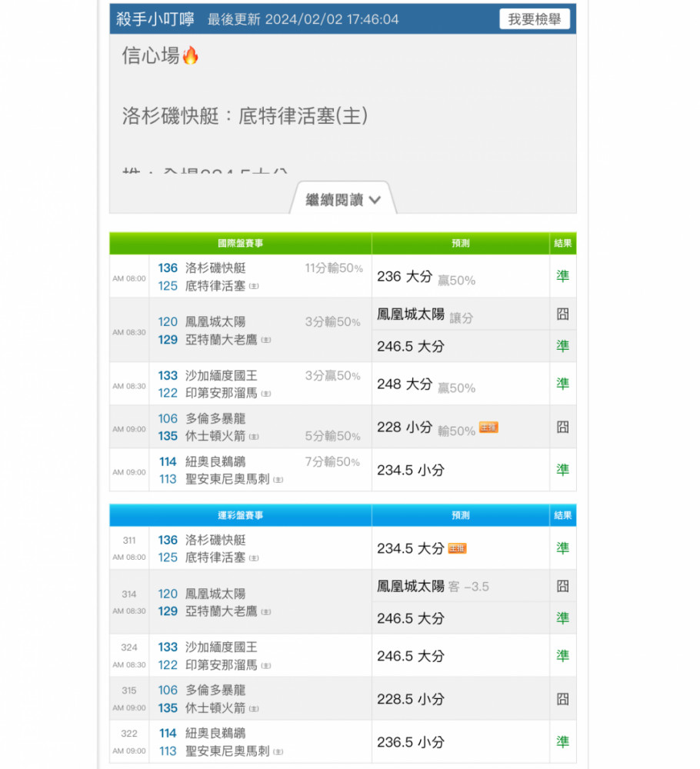Select 多倫多暴龍 in 國際盤賽事 table
Screen dimensions: 700x769
click(215, 418)
